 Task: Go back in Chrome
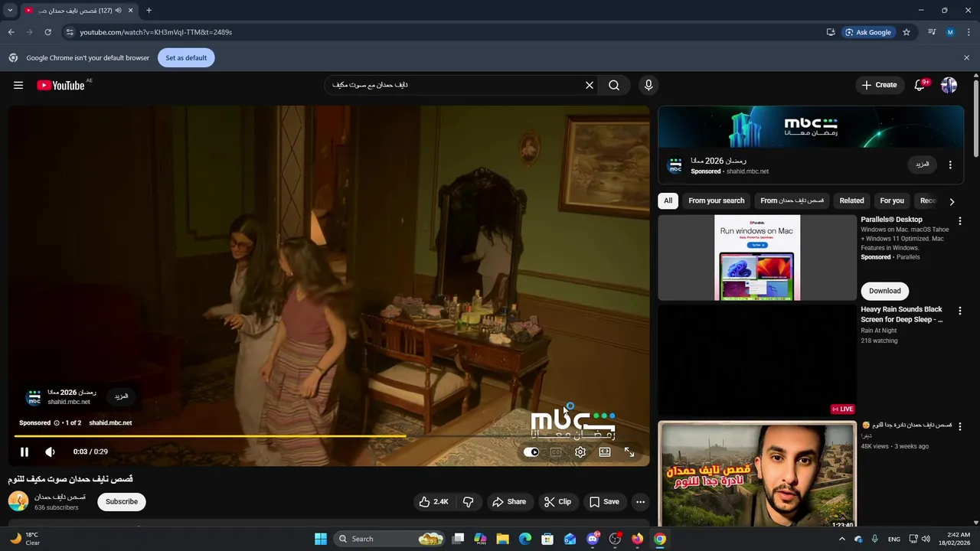[11, 32]
